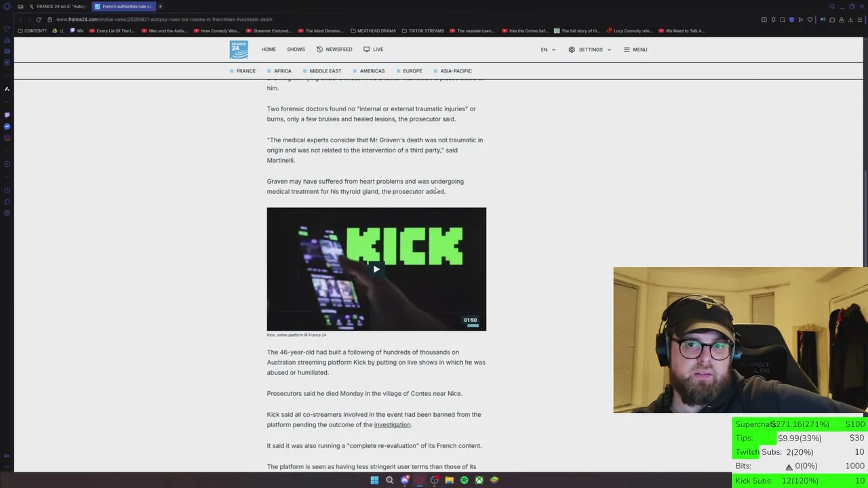Open the sidebar history clock icon

tap(7, 190)
